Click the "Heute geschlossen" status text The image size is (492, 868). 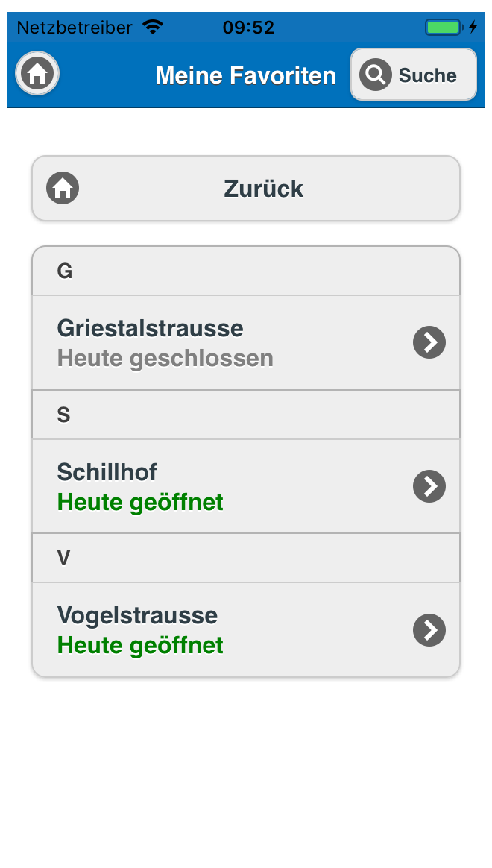coord(165,359)
